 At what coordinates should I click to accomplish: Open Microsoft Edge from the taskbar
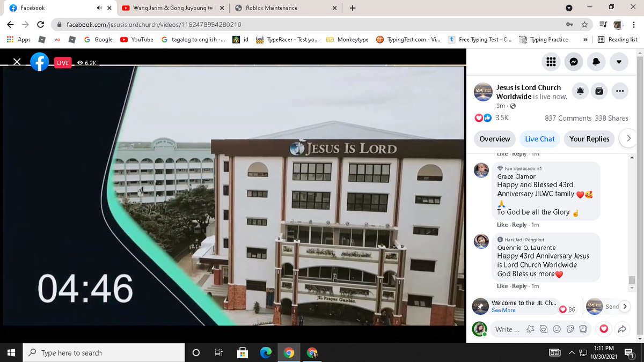click(x=266, y=352)
